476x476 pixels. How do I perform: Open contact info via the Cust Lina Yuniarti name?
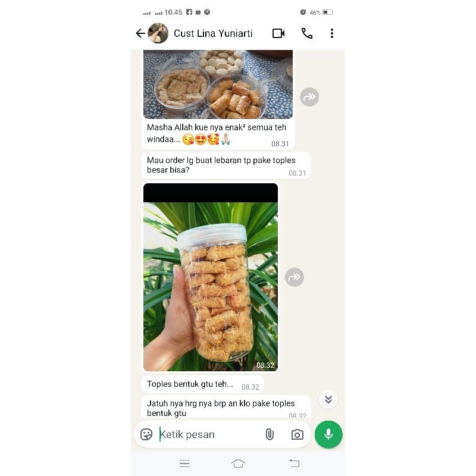coord(213,33)
